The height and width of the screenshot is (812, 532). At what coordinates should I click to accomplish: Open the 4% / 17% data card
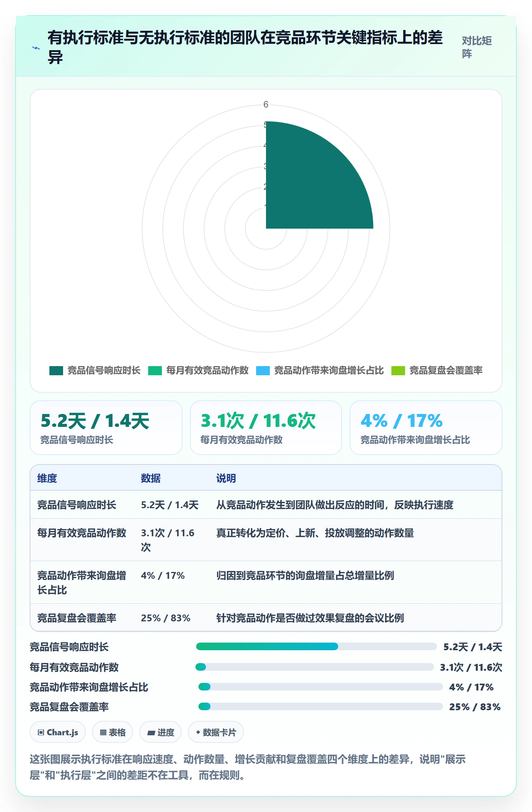click(426, 428)
